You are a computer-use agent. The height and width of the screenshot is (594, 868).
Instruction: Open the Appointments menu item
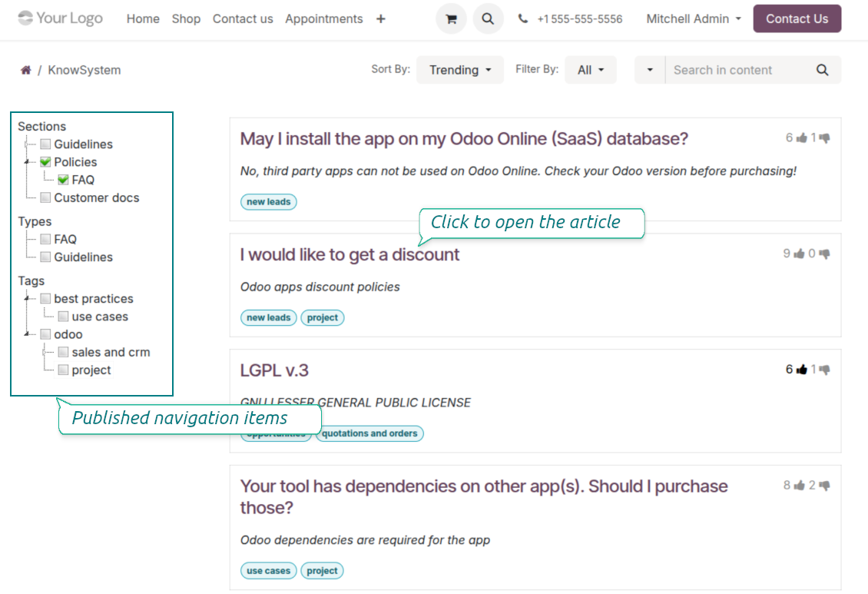(323, 18)
